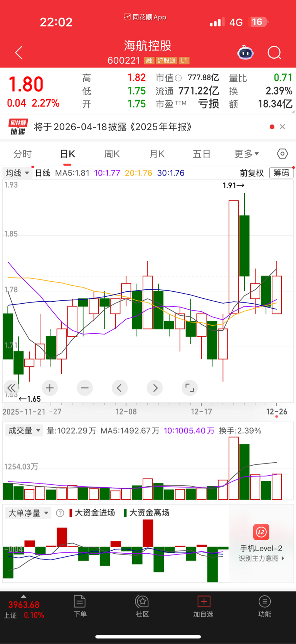This screenshot has width=296, height=644.
Task: Tap the 市盈TTM 亏损 value
Action: (209, 104)
